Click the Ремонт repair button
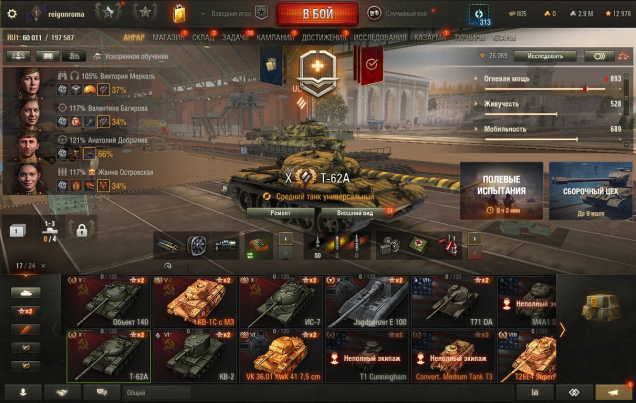 click(281, 212)
